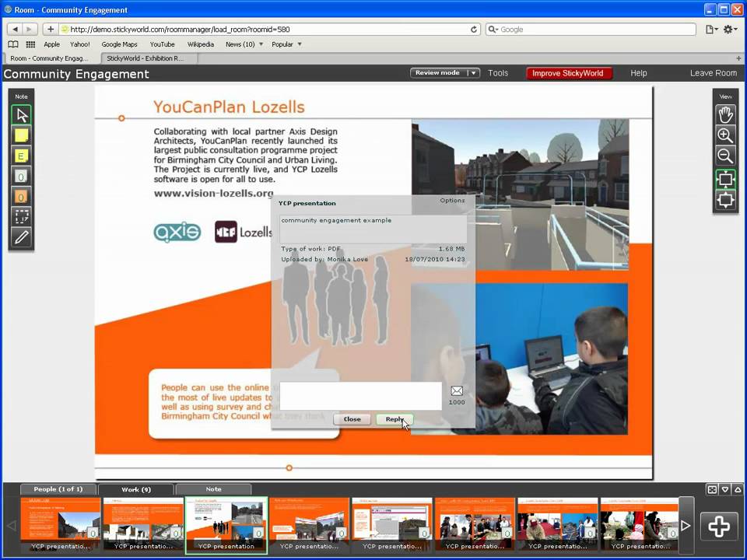Select the orange '0' note tool
Image resolution: width=747 pixels, height=560 pixels.
pyautogui.click(x=22, y=197)
